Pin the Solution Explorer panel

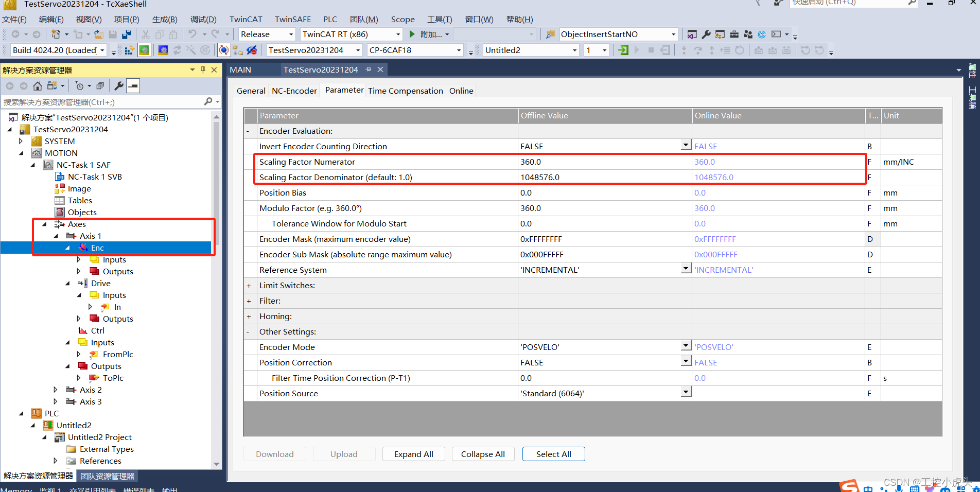203,70
